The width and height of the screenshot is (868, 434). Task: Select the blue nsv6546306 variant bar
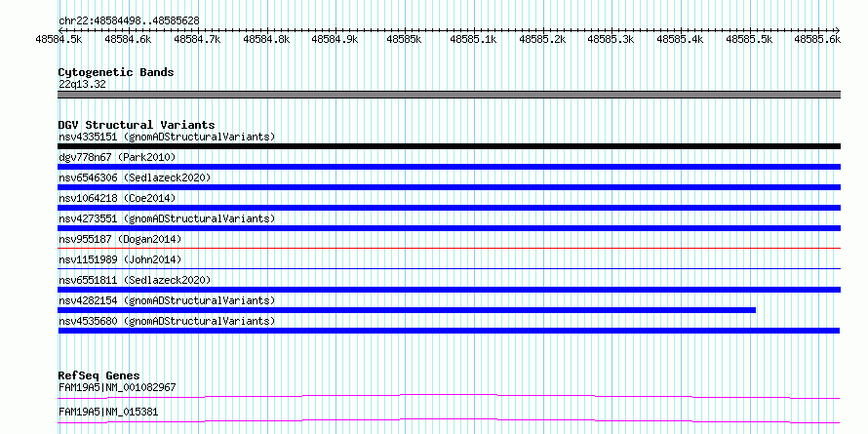coord(450,187)
